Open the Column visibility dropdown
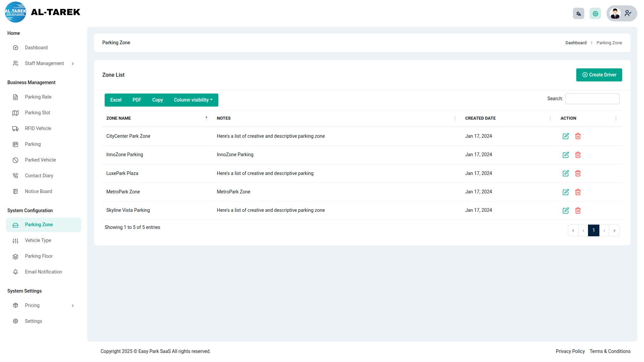This screenshot has width=644, height=362. [193, 100]
